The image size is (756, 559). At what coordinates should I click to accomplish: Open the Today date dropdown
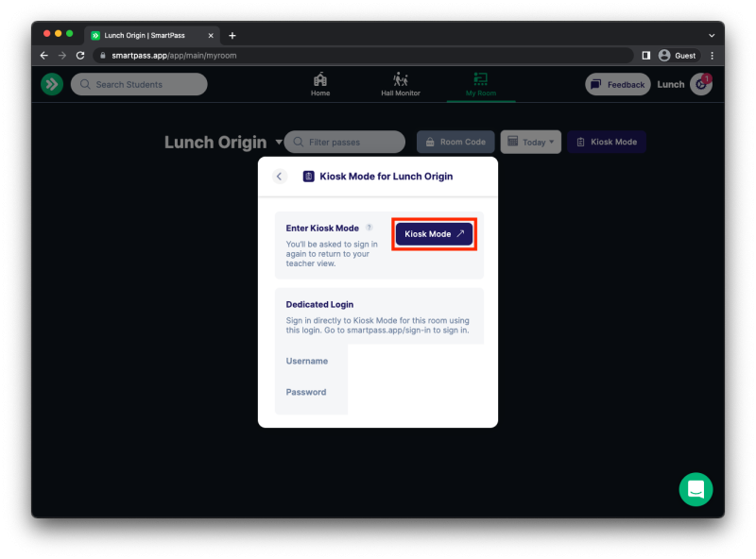[x=530, y=142]
